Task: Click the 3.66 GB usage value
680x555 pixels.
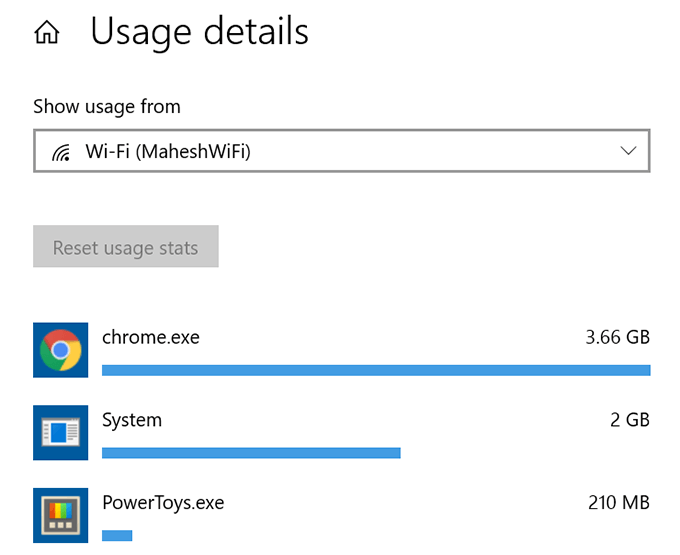Action: click(617, 338)
